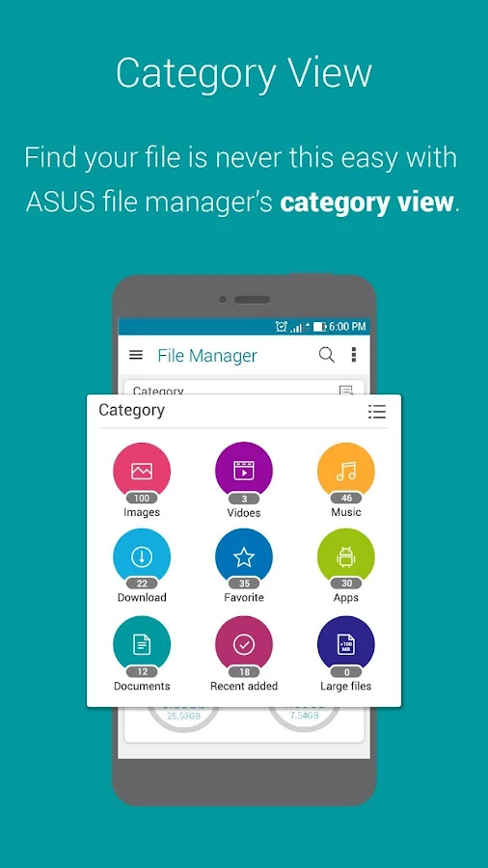Open the Recent added category

pos(244,645)
